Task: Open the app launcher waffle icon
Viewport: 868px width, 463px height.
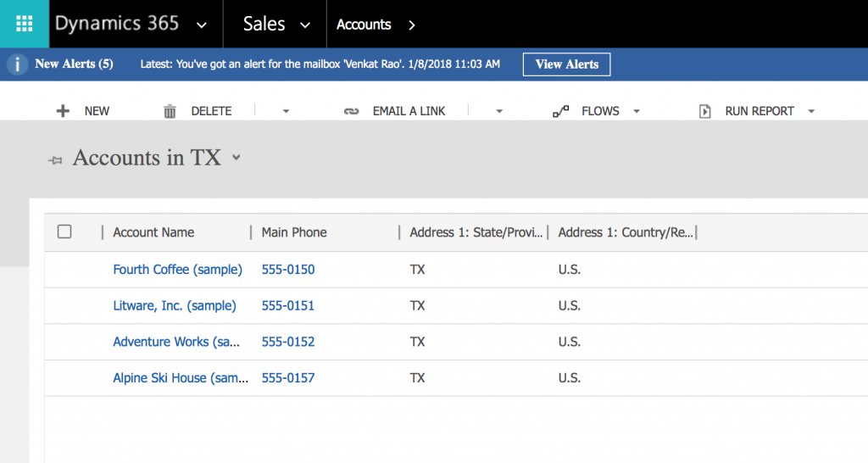Action: 24,24
